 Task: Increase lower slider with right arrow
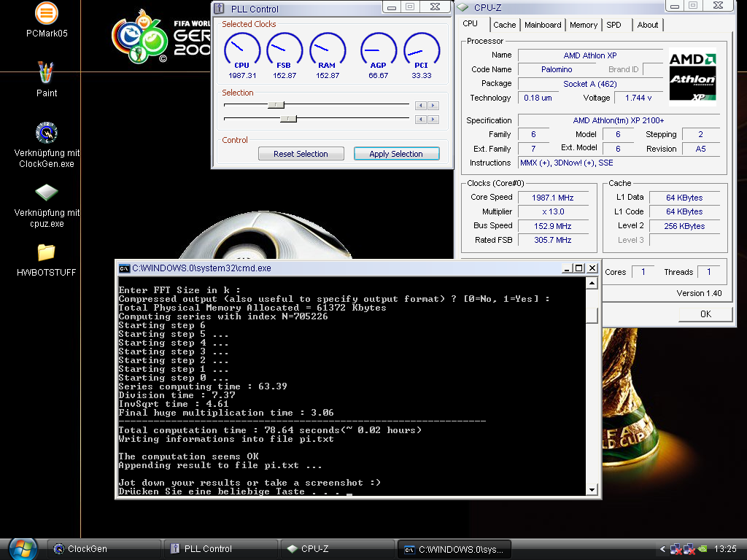coord(433,120)
